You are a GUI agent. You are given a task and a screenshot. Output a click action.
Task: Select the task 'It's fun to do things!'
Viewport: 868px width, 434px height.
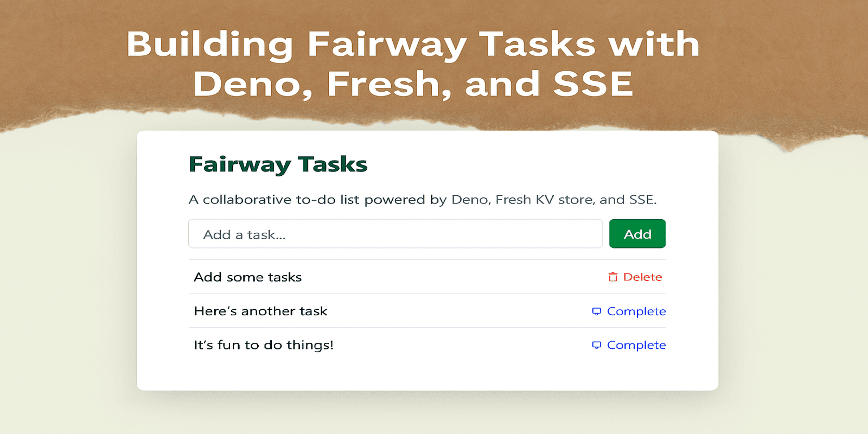click(x=263, y=345)
